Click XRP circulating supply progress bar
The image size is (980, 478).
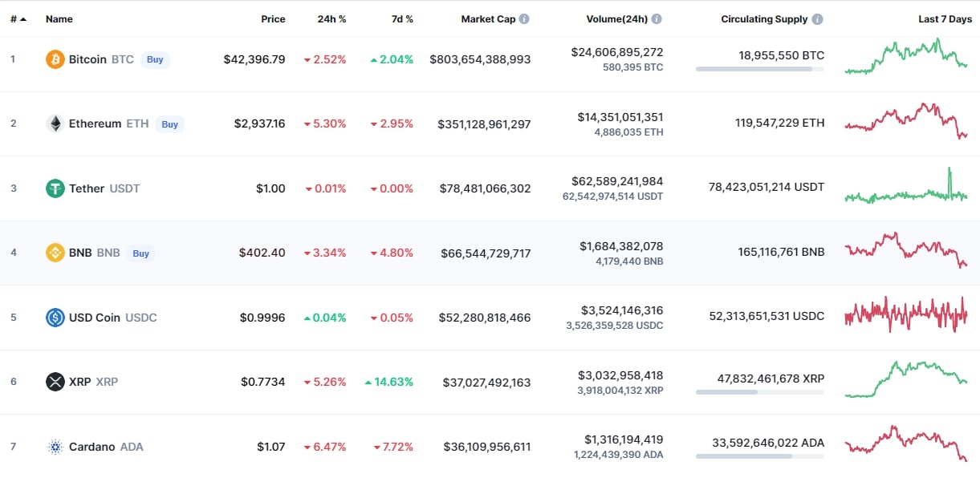[760, 392]
